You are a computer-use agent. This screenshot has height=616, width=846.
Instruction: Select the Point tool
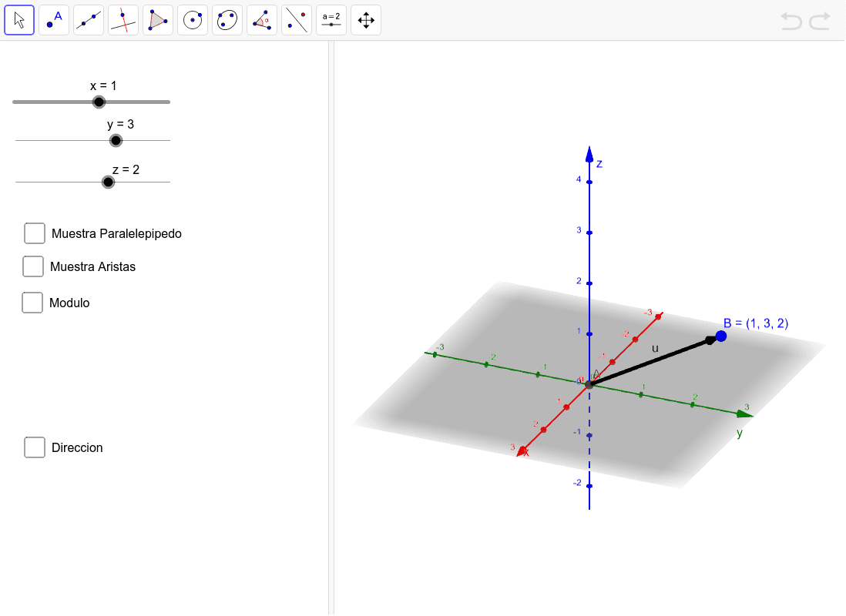(x=54, y=20)
